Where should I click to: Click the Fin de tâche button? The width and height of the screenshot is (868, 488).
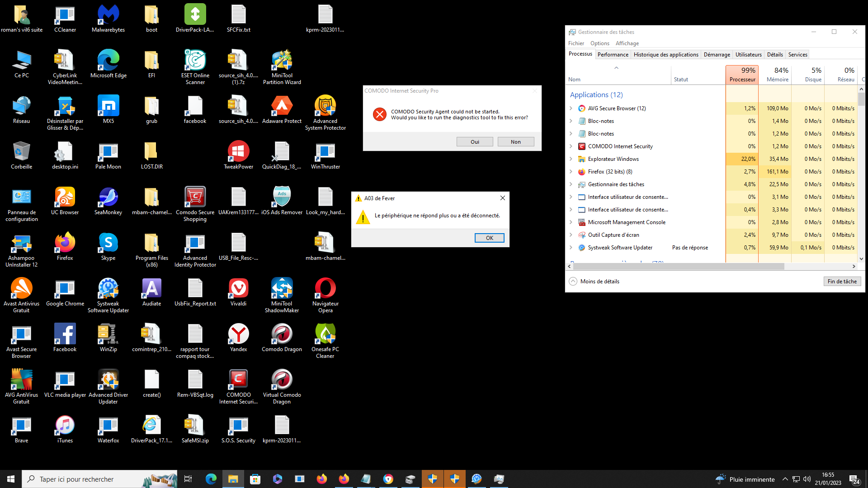click(842, 281)
